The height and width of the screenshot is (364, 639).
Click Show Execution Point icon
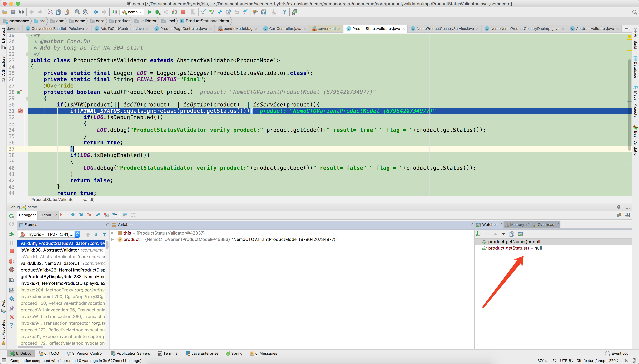click(63, 215)
